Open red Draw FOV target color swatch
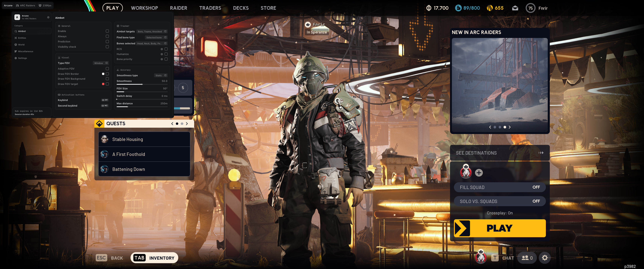This screenshot has height=269, width=644. [103, 84]
